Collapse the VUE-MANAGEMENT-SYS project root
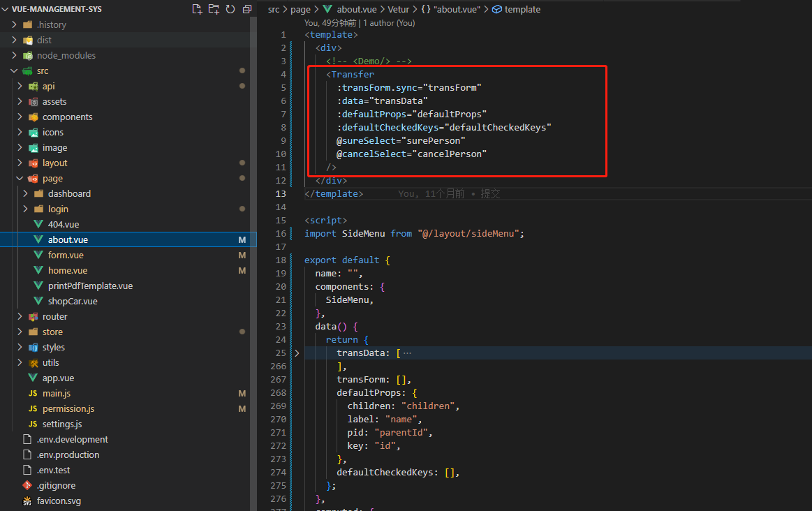The image size is (812, 511). click(x=5, y=9)
